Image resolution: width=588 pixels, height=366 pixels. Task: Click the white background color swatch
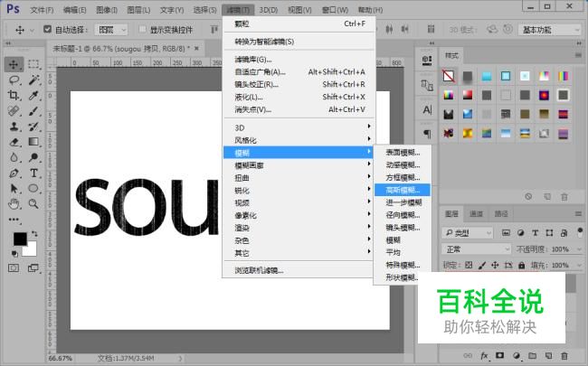(x=31, y=250)
